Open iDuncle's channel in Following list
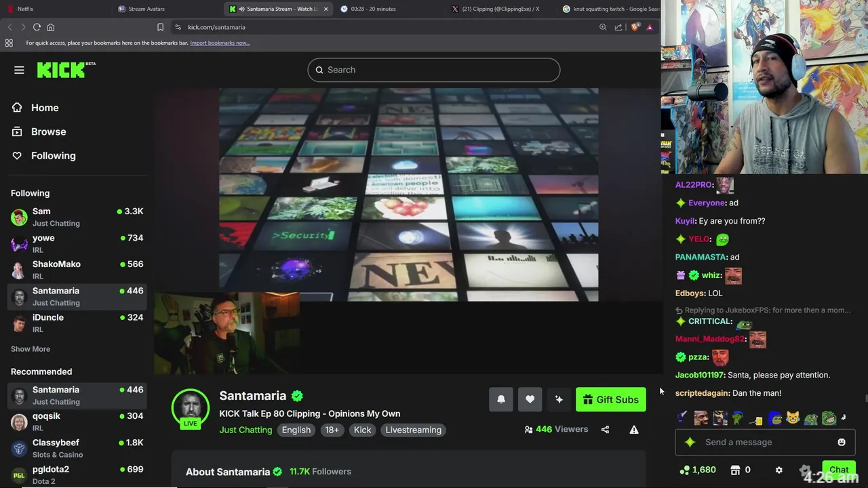 pyautogui.click(x=77, y=323)
